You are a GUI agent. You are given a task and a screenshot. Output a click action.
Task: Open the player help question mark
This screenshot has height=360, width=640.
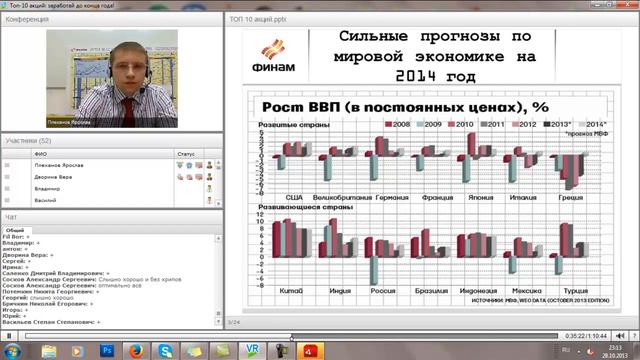tap(634, 336)
